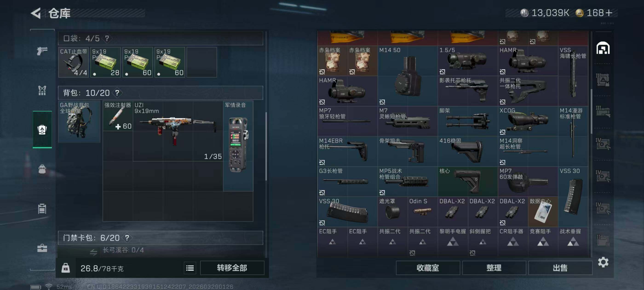Open the 收藏室 collection room
This screenshot has width=644, height=290.
click(x=428, y=268)
